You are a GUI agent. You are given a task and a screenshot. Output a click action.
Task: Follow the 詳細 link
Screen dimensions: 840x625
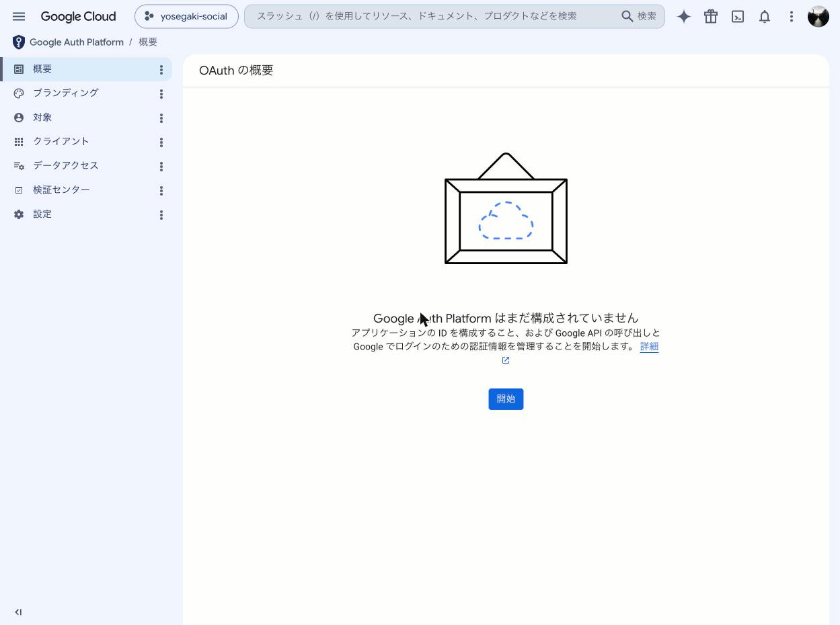649,347
